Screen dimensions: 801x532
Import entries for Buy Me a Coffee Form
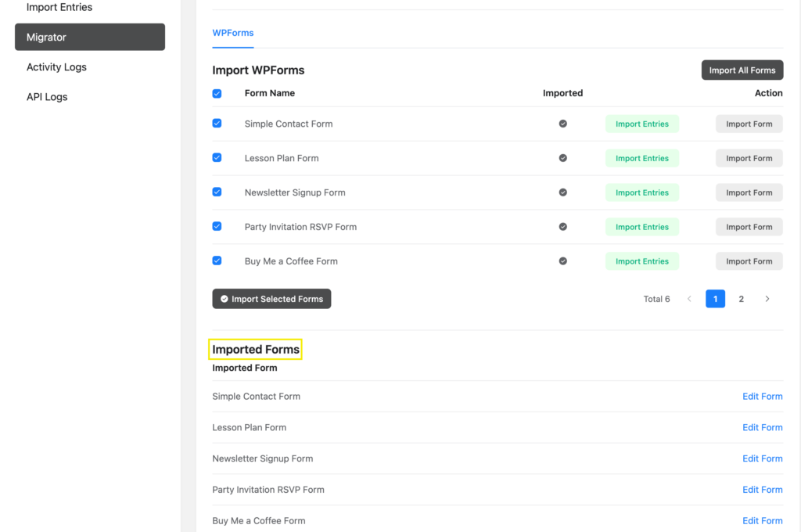[x=642, y=261]
